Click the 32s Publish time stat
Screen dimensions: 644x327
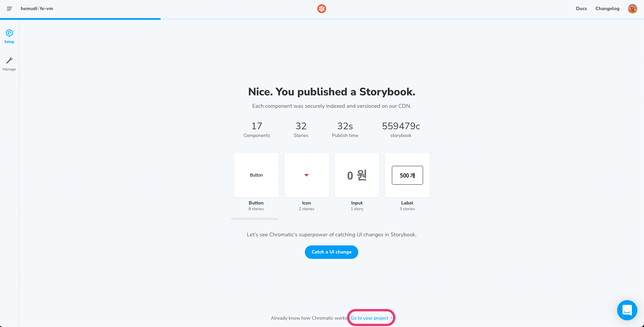pos(345,130)
